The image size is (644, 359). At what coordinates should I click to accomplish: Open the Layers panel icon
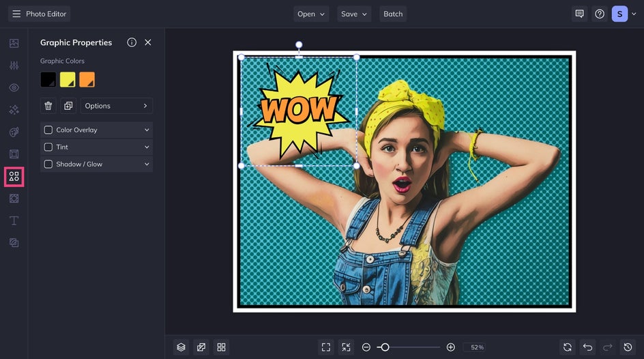[181, 347]
